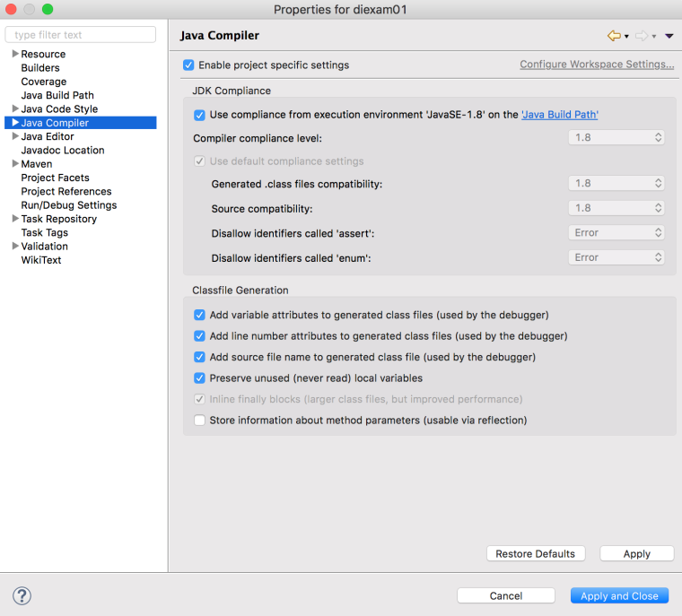Image resolution: width=682 pixels, height=616 pixels.
Task: Click the forward navigation arrow icon
Action: click(642, 36)
